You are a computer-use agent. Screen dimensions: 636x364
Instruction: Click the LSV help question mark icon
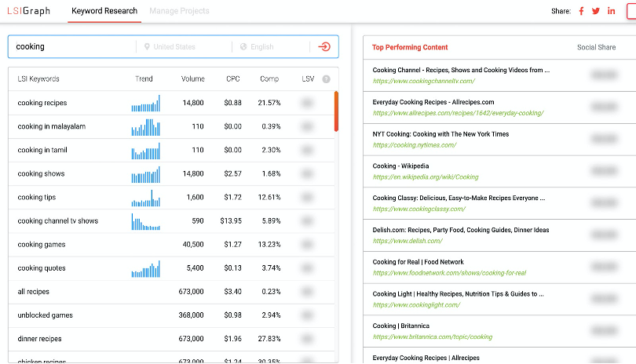pos(326,79)
